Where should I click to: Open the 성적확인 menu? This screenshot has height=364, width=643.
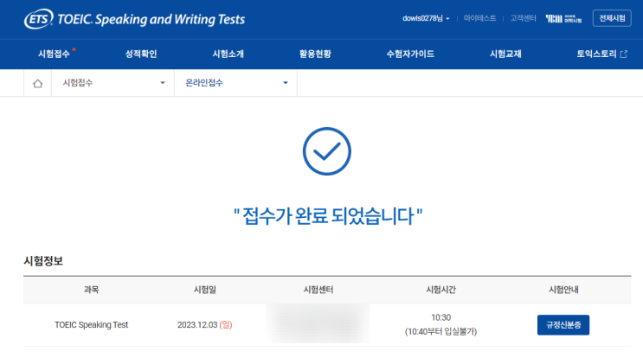pyautogui.click(x=141, y=54)
